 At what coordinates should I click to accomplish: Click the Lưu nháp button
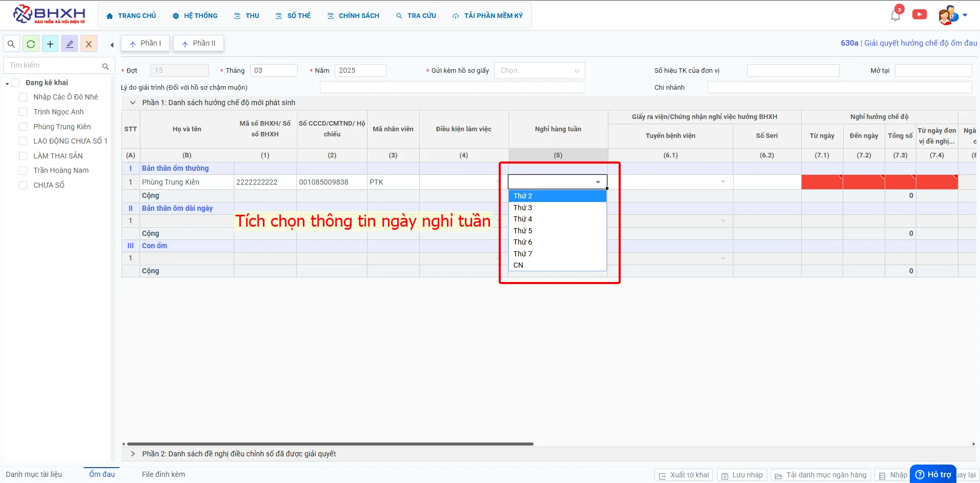coord(742,475)
